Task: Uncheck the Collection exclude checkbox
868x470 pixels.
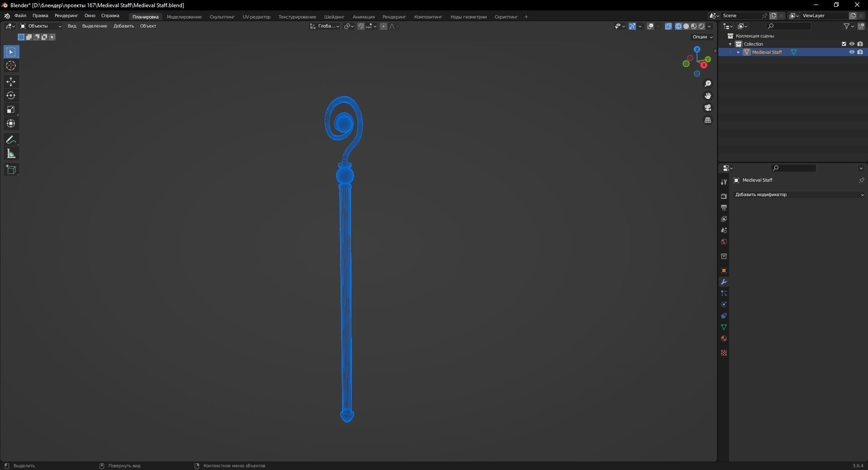Action: tap(844, 44)
